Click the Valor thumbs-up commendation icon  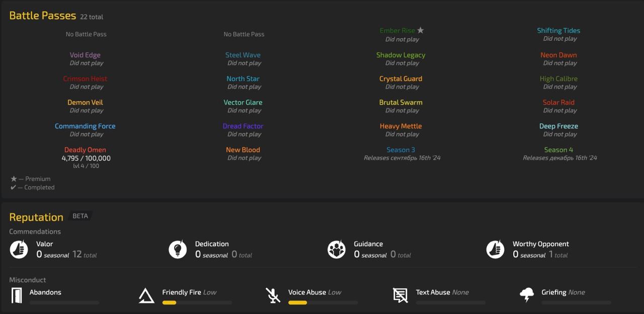coord(19,249)
